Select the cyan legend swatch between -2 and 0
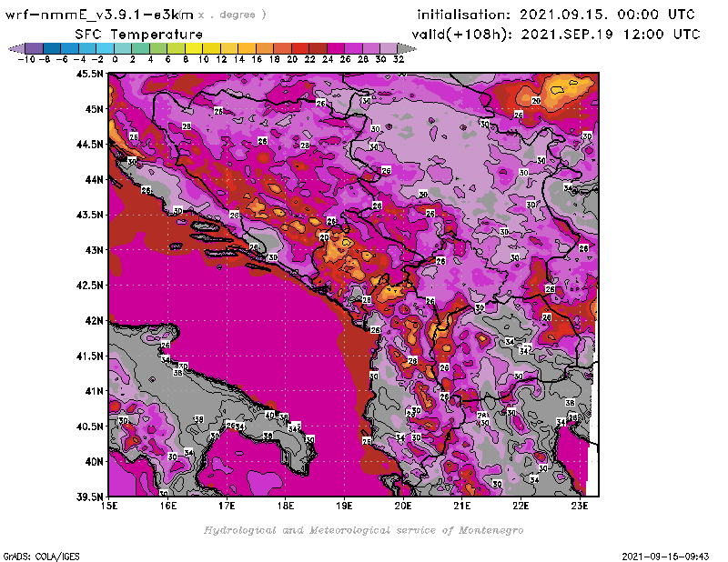The image size is (728, 562). pyautogui.click(x=105, y=48)
